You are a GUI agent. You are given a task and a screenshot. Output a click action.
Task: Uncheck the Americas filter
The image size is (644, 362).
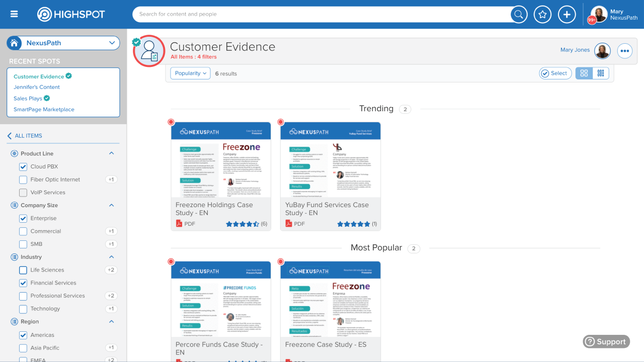23,335
